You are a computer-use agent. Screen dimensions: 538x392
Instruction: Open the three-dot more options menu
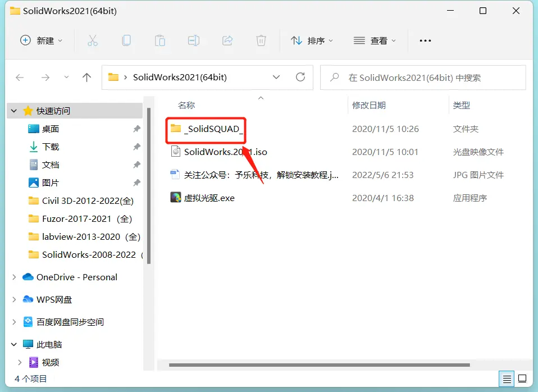point(425,40)
